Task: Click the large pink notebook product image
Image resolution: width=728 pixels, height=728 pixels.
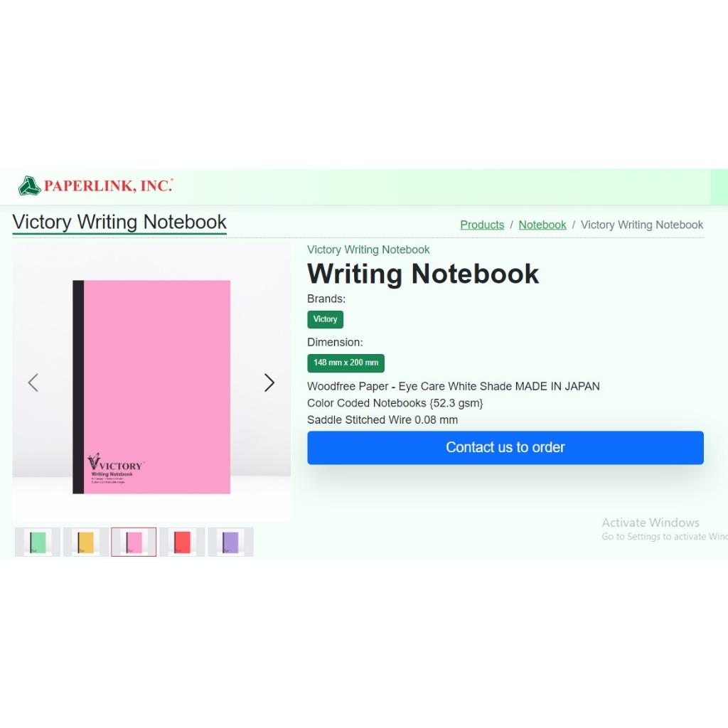Action: tap(151, 387)
